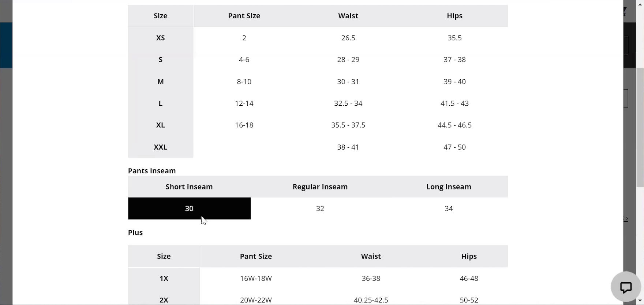This screenshot has height=305, width=644.
Task: Click the 2X plus size label
Action: click(164, 300)
